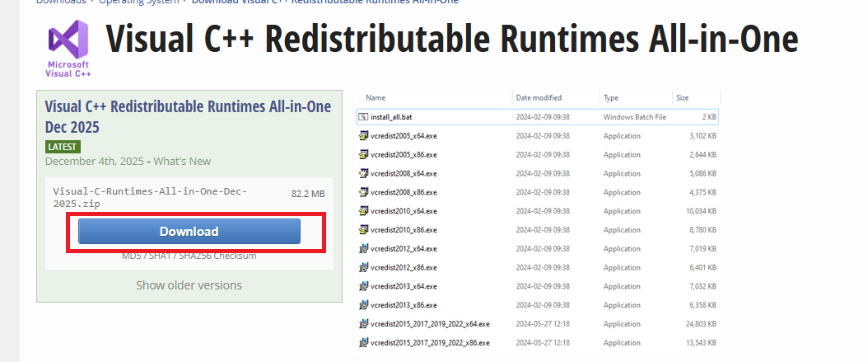Open the MD5 / SHA1 / SHA256 Checksum link

(189, 256)
